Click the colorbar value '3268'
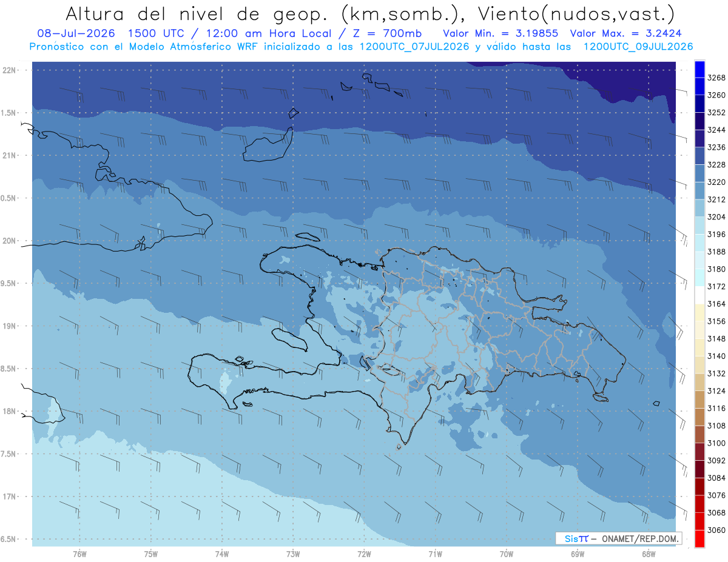The image size is (728, 562). (716, 78)
